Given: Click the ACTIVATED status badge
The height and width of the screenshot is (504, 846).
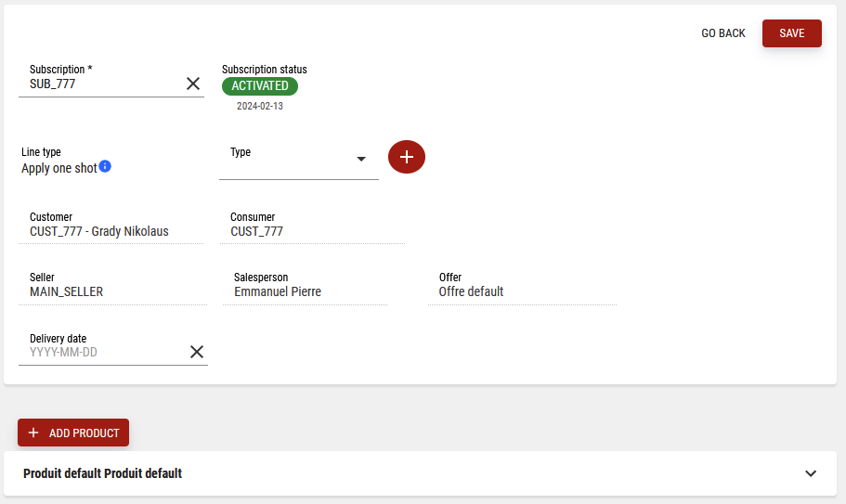Looking at the screenshot, I should click(260, 86).
